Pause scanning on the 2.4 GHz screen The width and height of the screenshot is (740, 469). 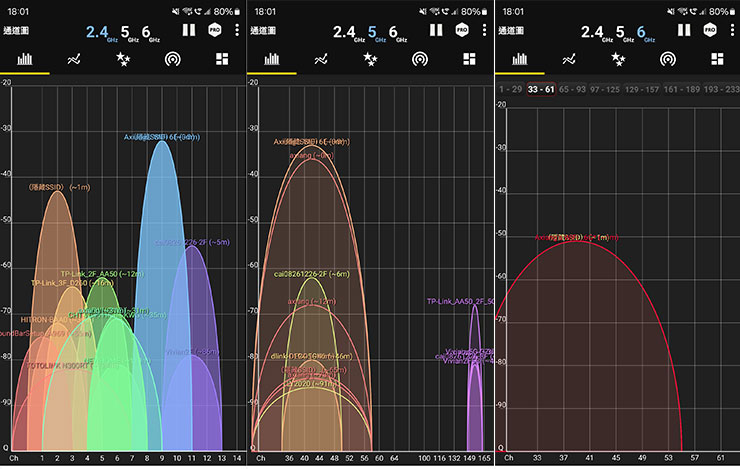click(x=189, y=30)
